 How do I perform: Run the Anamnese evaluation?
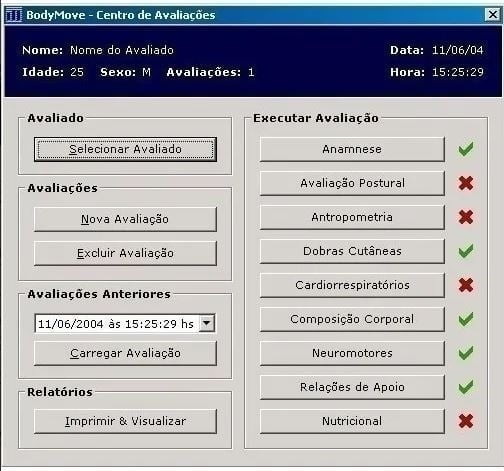352,149
